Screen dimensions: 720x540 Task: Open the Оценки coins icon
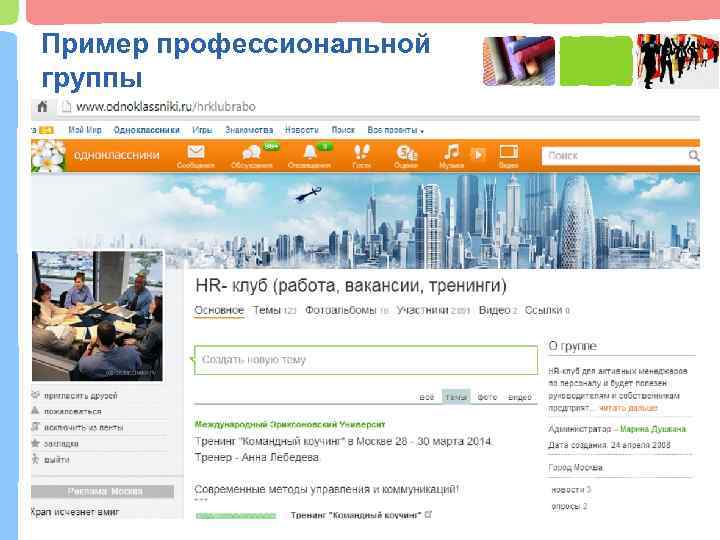(x=406, y=152)
